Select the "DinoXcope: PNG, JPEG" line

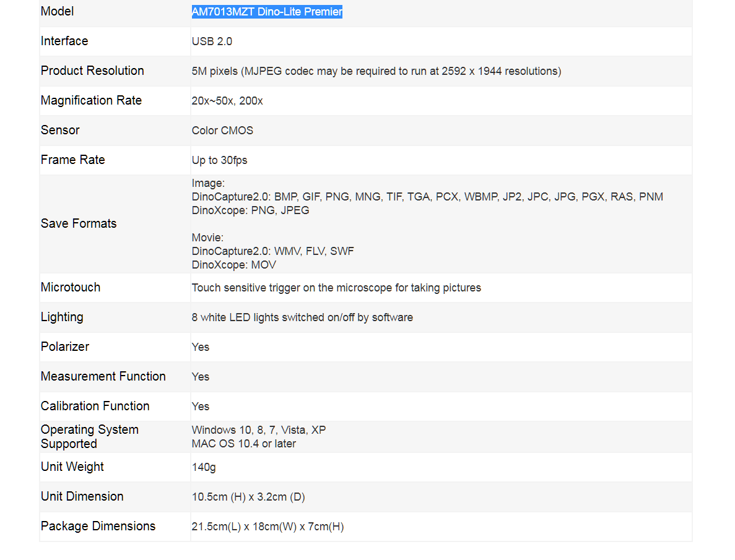click(x=250, y=210)
